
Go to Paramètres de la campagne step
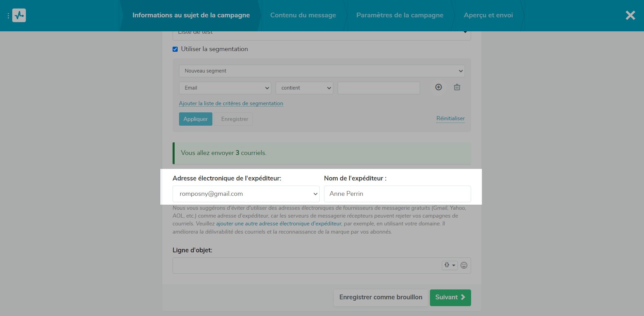coord(400,15)
